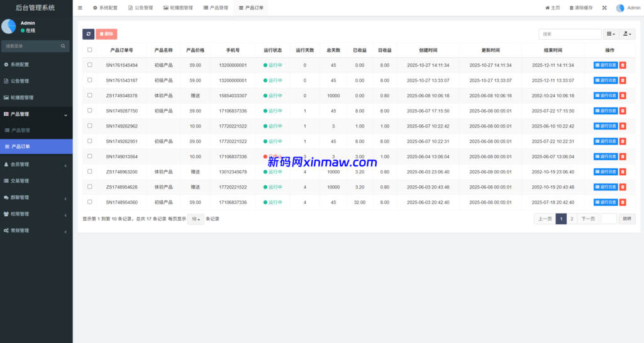Click the 清除缓存 clear cache icon
Image resolution: width=644 pixels, height=343 pixels.
pos(580,8)
